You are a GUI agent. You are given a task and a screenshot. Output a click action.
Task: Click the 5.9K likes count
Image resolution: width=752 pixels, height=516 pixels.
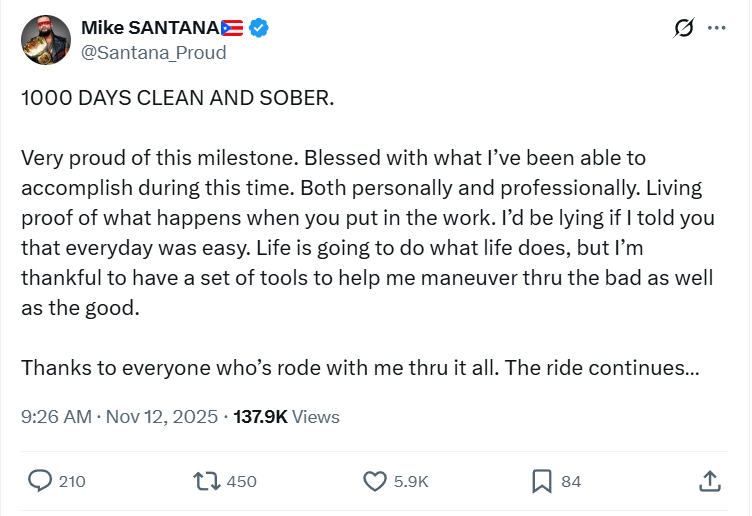click(x=411, y=481)
